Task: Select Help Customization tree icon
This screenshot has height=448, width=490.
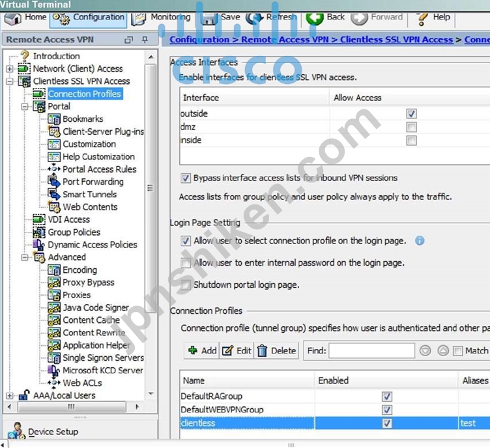Action: 54,157
